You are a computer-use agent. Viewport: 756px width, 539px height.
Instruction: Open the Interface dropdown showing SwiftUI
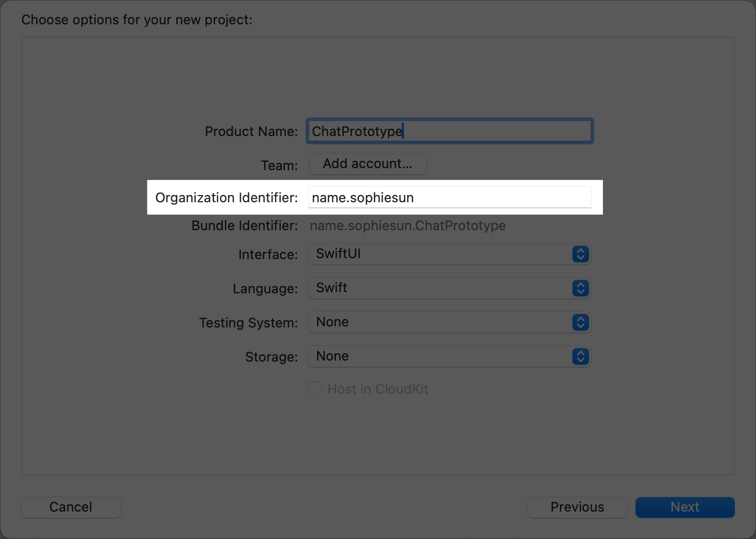click(x=440, y=254)
